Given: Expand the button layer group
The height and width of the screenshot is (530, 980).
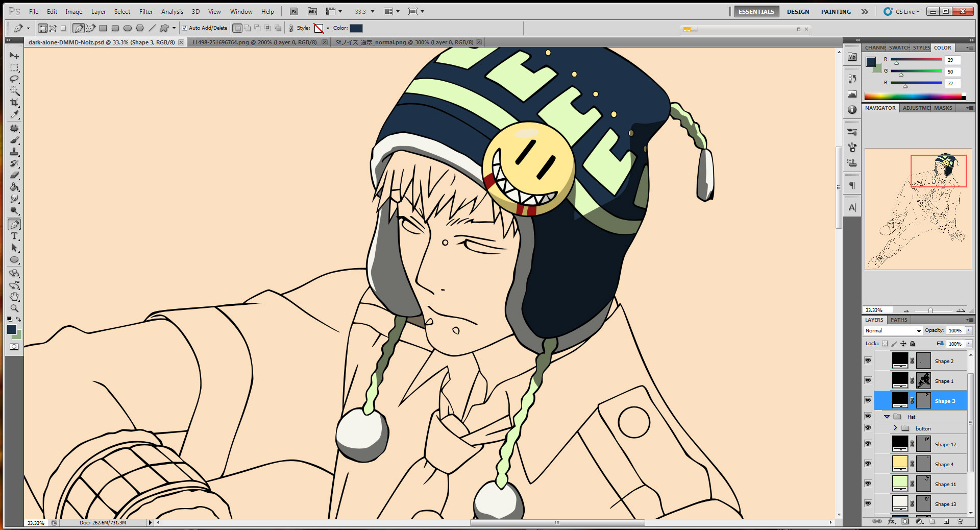Looking at the screenshot, I should 895,428.
